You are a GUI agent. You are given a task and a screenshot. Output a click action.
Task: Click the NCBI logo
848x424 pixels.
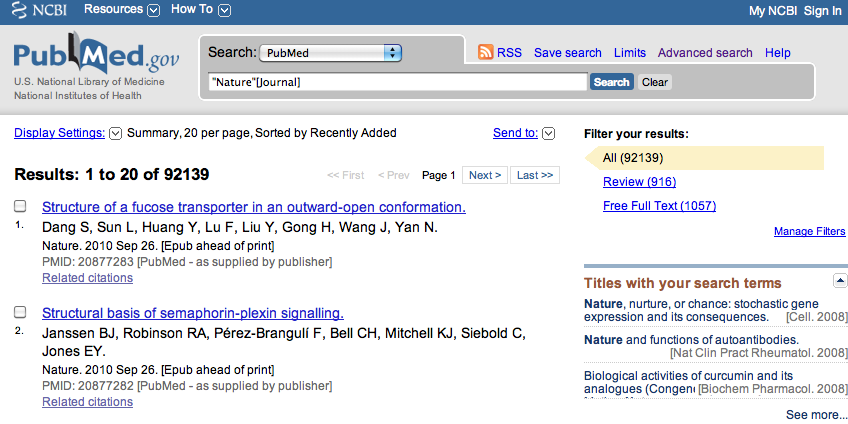(x=39, y=10)
